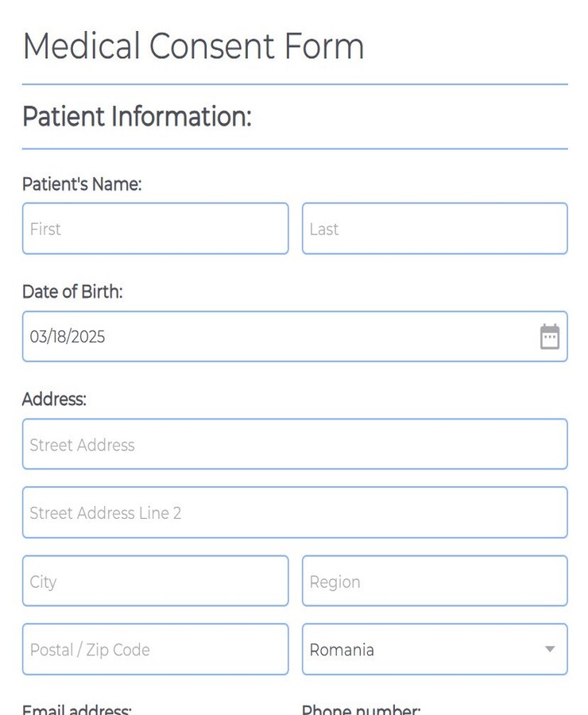
Task: Select the date value 03/18/2025
Action: tap(68, 337)
